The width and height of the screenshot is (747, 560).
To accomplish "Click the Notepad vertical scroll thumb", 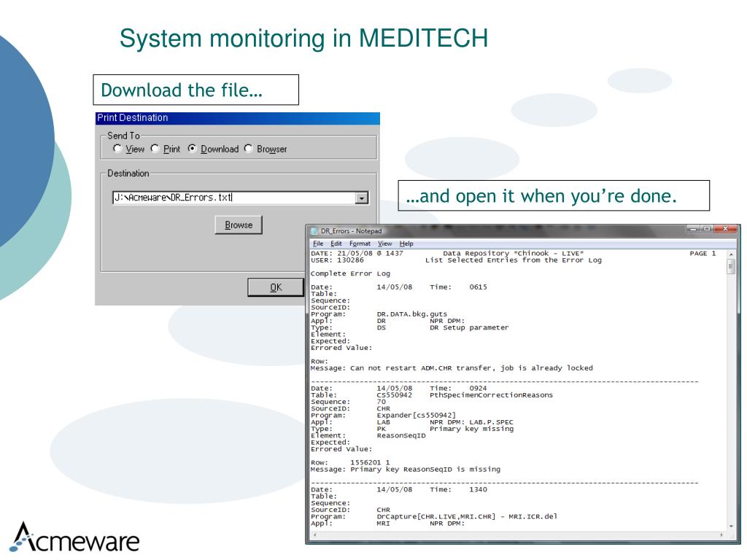I will point(731,267).
